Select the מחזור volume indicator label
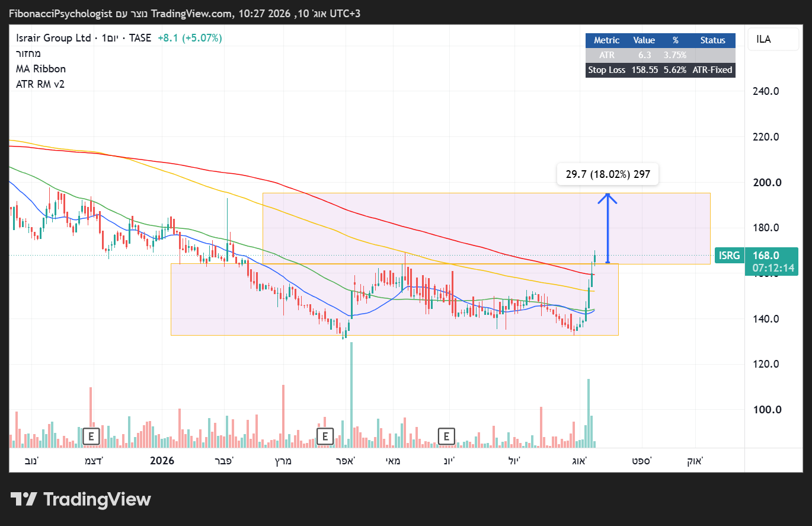 click(x=28, y=53)
